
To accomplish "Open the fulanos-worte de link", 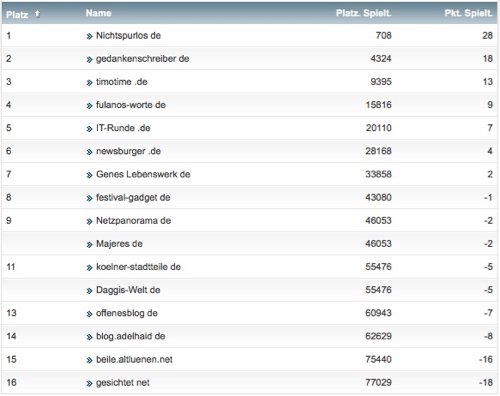I will coord(131,105).
